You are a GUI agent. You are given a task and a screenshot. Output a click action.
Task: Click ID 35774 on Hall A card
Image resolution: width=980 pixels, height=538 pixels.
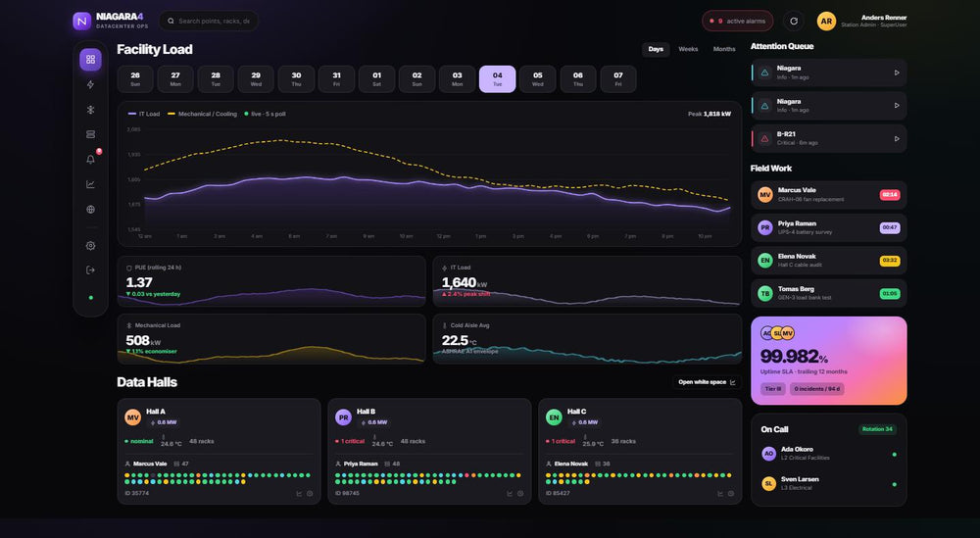point(137,494)
